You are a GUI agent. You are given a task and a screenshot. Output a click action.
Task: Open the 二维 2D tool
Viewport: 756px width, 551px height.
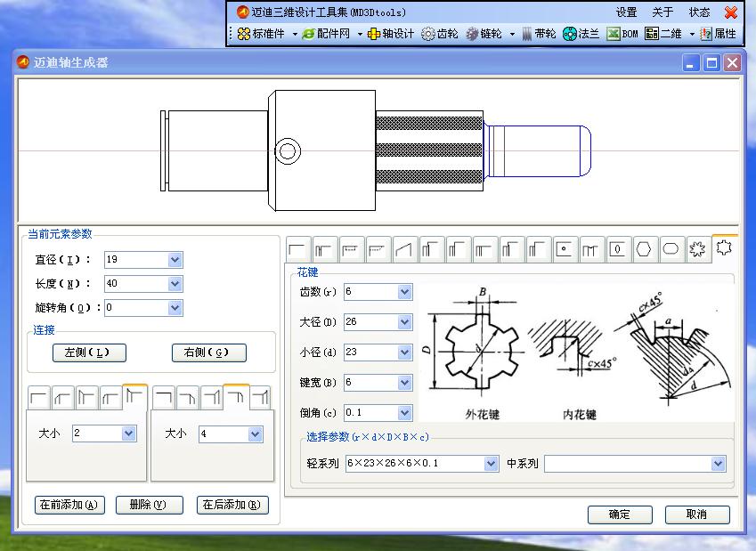[663, 34]
